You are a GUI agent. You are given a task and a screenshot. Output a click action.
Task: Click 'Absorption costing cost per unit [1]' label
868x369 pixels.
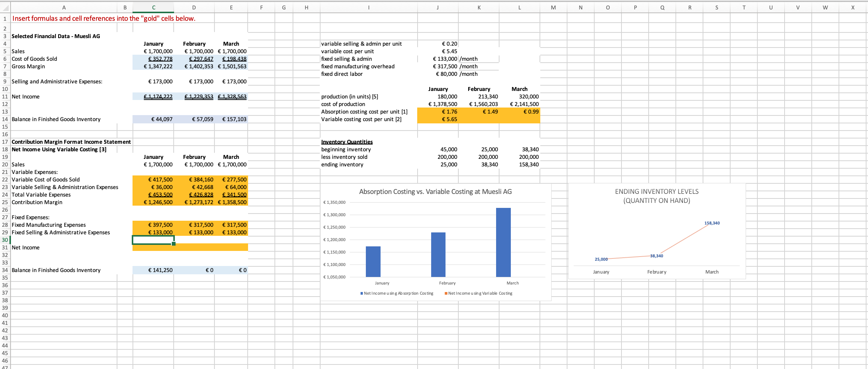point(364,112)
